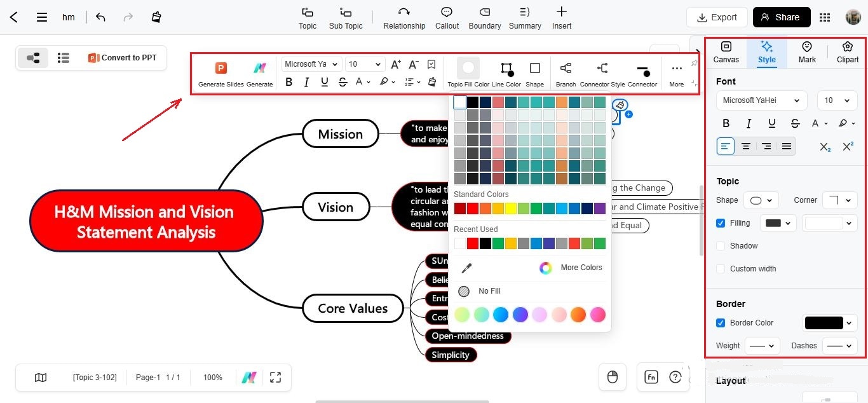Open the black Border Color dropdown

(830, 323)
